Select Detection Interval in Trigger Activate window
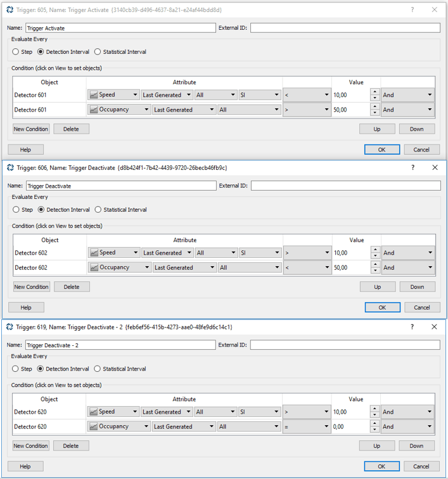The width and height of the screenshot is (448, 479). (x=41, y=51)
